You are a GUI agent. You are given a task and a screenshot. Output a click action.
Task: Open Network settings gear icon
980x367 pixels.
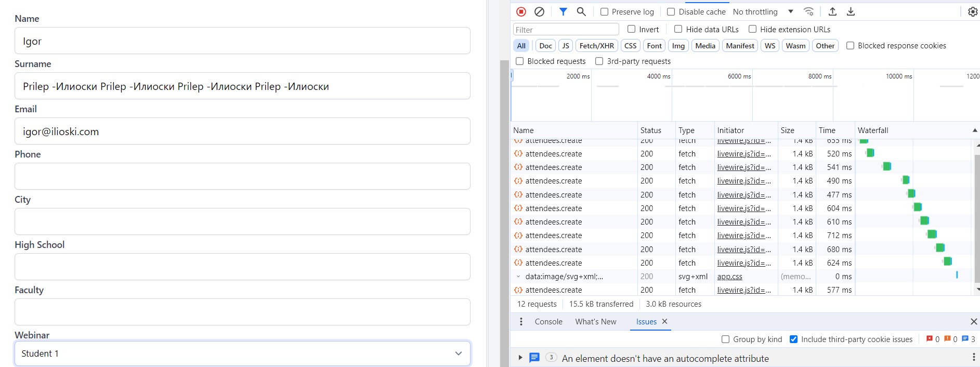pos(972,11)
